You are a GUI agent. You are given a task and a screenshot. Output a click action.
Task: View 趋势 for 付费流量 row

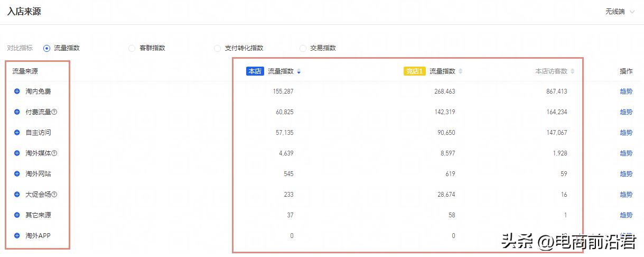626,112
